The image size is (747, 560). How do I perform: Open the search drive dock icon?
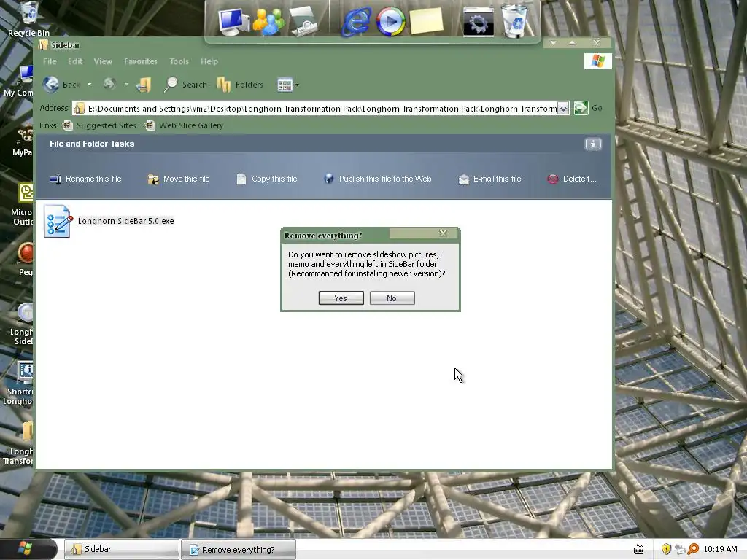point(304,21)
